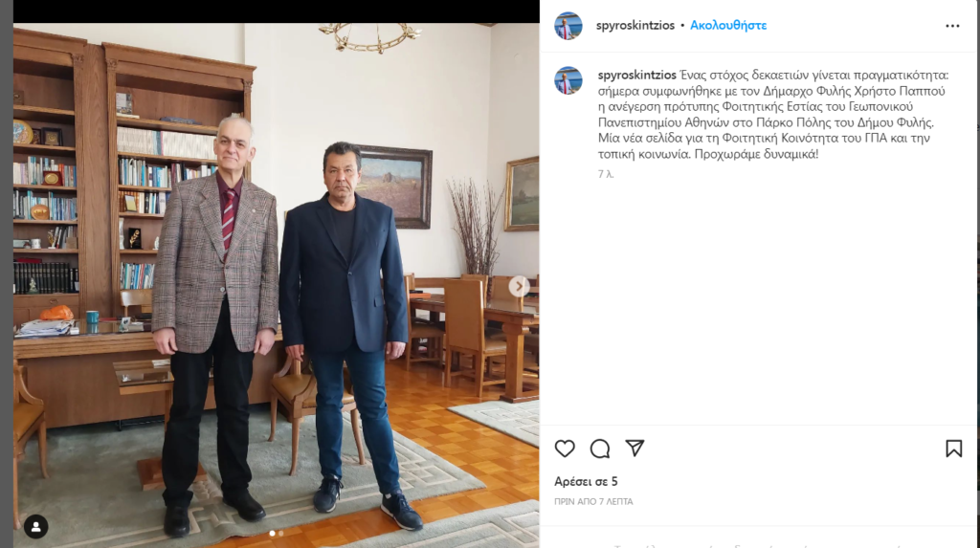
Task: Show tagged people icon on photo
Action: 36,527
